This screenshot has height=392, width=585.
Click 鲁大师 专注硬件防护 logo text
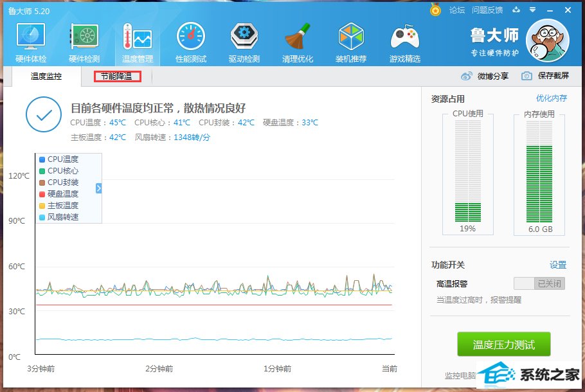point(494,42)
